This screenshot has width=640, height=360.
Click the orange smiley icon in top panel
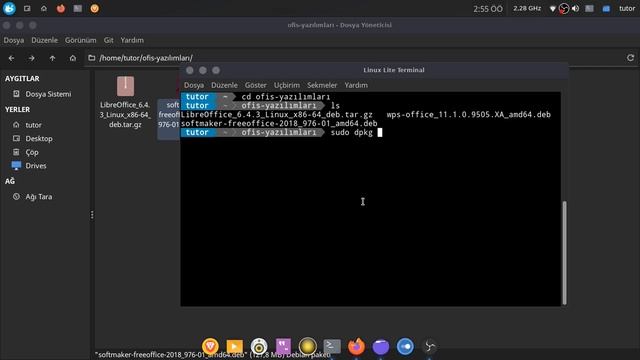(95, 8)
